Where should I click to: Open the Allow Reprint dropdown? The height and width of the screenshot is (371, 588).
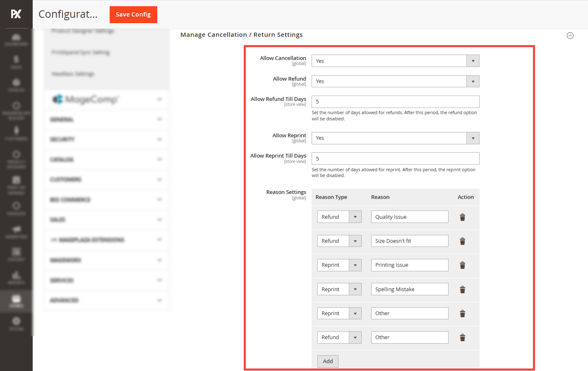click(395, 138)
